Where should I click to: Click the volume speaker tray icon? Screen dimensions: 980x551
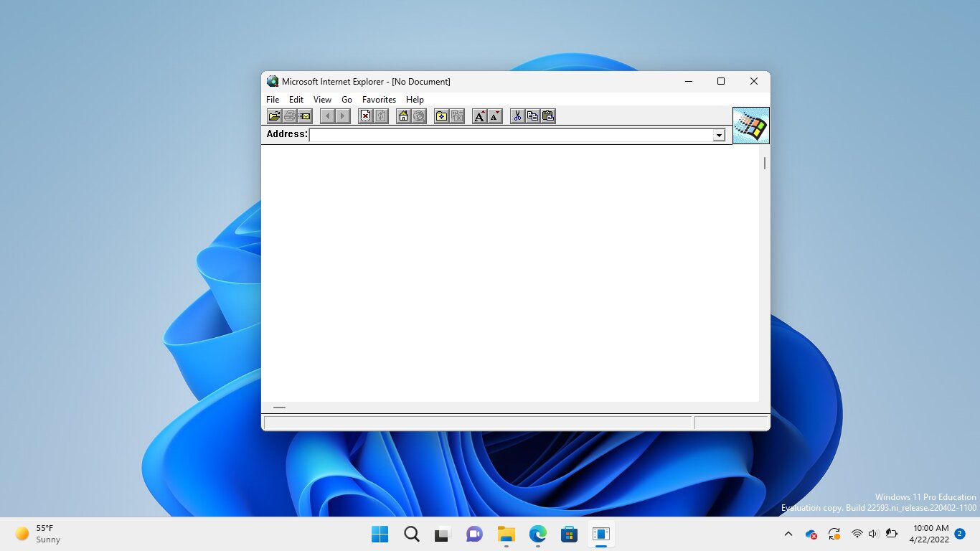[874, 534]
